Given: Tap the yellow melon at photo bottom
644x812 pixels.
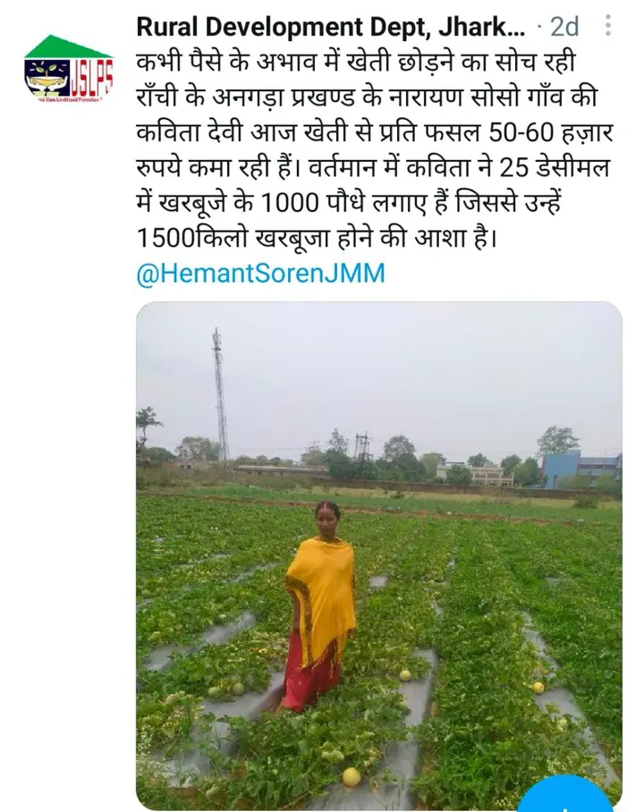Looking at the screenshot, I should (352, 777).
